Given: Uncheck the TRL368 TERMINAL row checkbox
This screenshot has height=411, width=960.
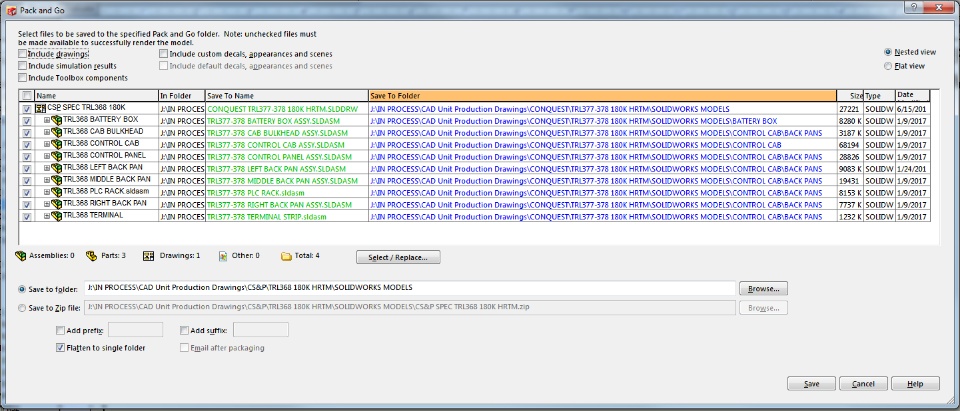Looking at the screenshot, I should (26, 217).
